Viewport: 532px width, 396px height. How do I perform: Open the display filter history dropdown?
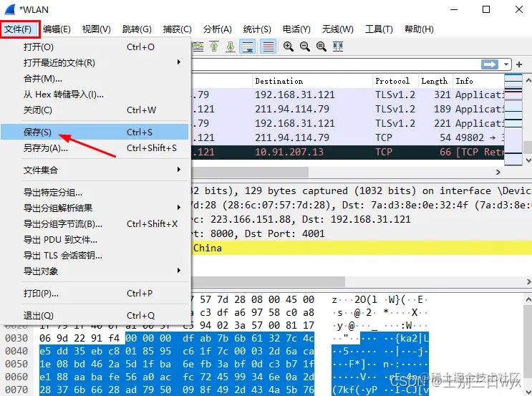pos(506,64)
